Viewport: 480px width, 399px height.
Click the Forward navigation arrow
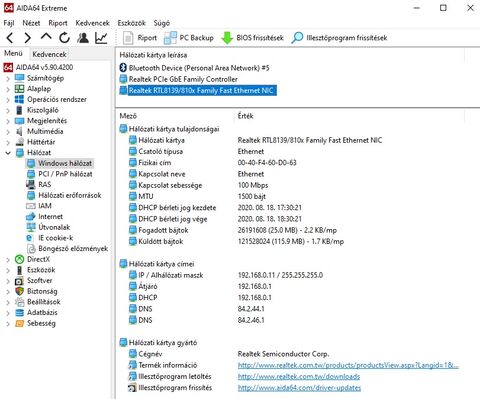click(x=28, y=38)
